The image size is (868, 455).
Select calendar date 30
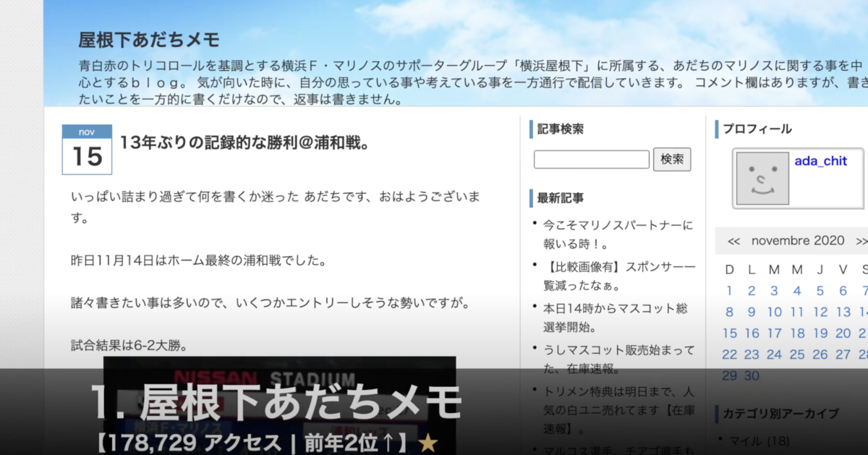tap(752, 375)
